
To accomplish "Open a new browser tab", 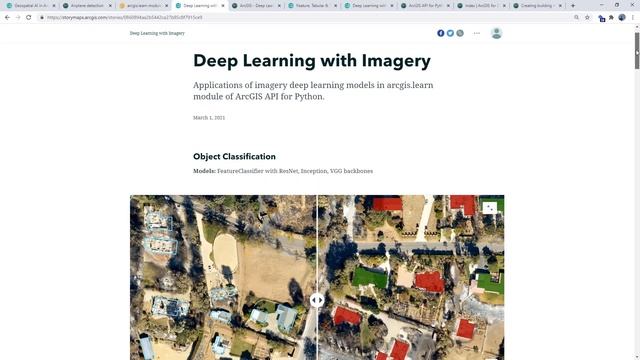I will point(573,6).
